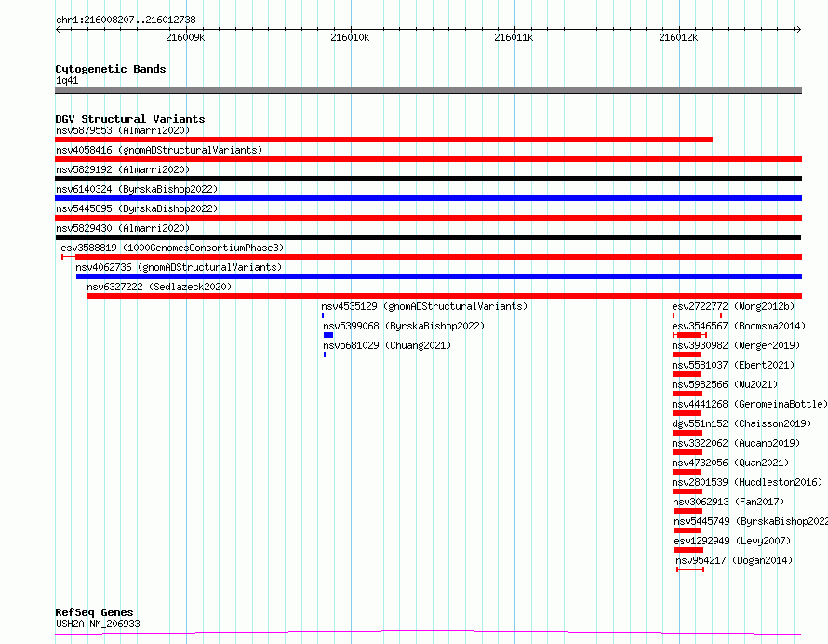
Task: Click nsv5681029 (Chuang2021) label
Action: (x=387, y=345)
